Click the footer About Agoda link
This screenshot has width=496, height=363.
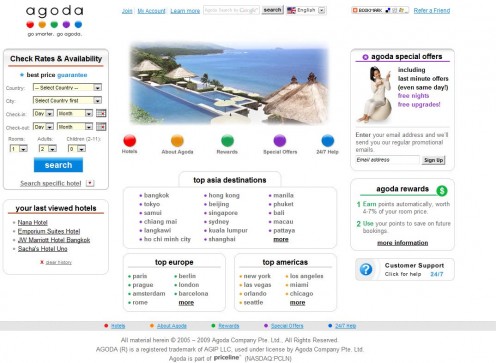(172, 326)
